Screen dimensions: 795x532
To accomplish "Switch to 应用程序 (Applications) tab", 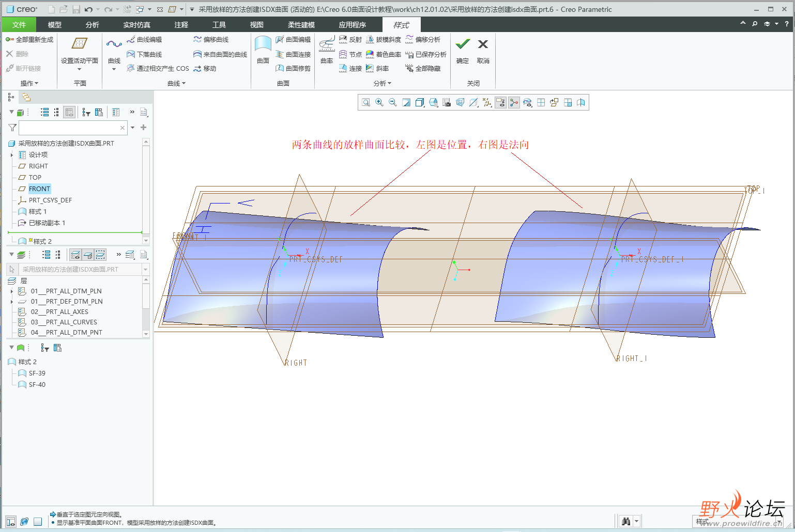I will tap(353, 25).
